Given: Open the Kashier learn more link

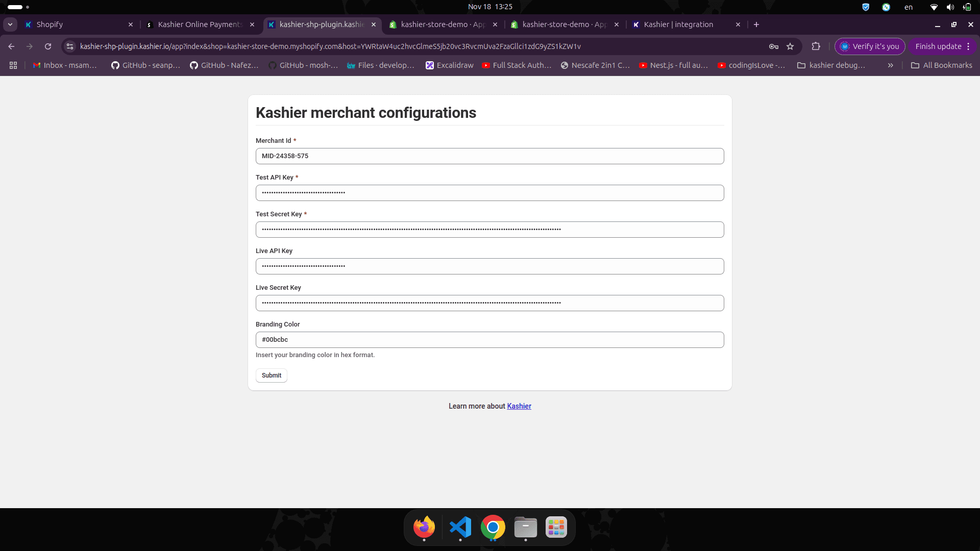Looking at the screenshot, I should point(519,406).
